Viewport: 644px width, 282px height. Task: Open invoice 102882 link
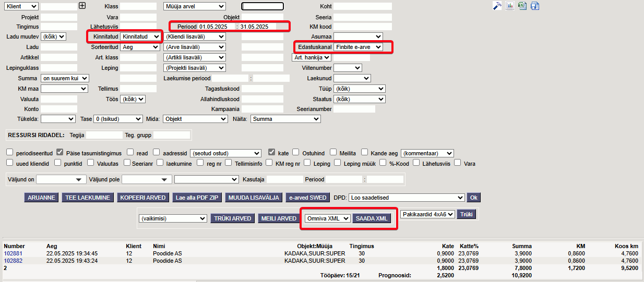[x=13, y=261]
